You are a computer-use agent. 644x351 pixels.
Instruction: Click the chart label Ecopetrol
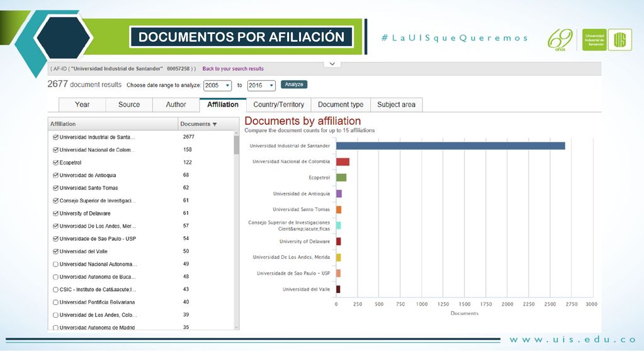click(x=319, y=178)
